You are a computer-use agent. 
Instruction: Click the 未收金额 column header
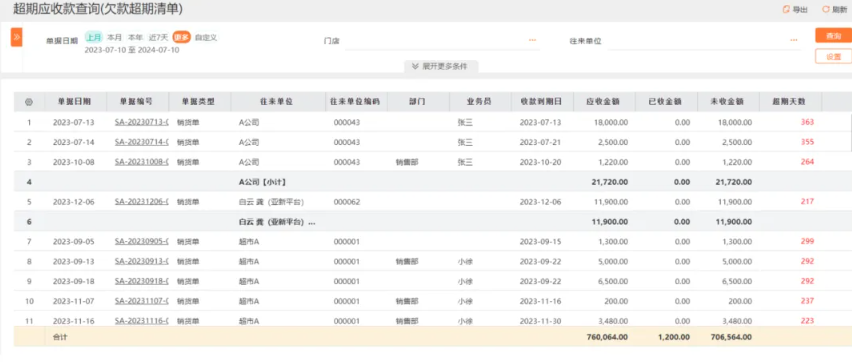pos(728,102)
